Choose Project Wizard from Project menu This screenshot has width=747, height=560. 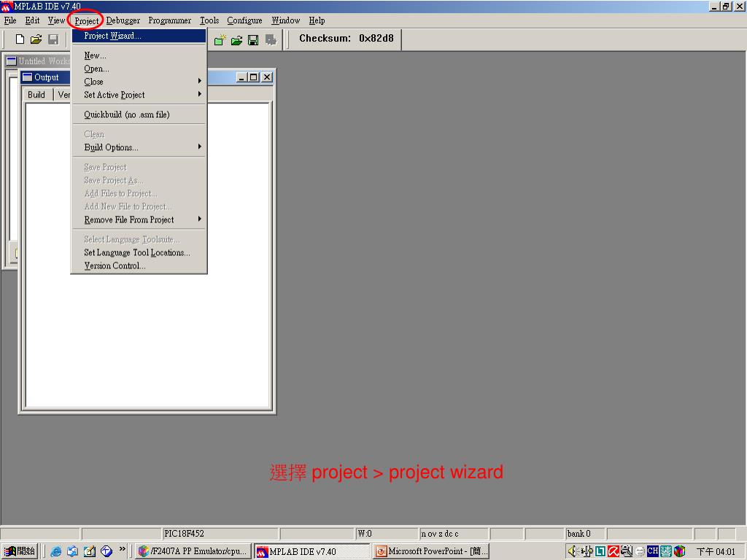pos(139,36)
